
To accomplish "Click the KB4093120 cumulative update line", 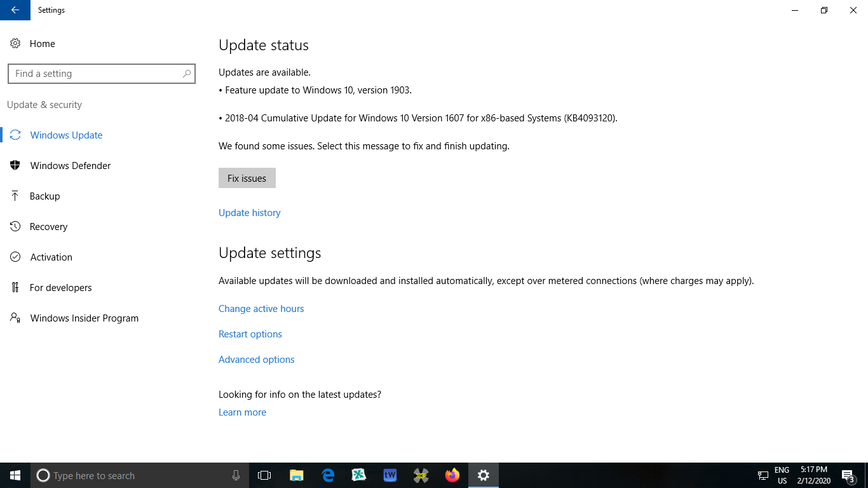I will (418, 118).
